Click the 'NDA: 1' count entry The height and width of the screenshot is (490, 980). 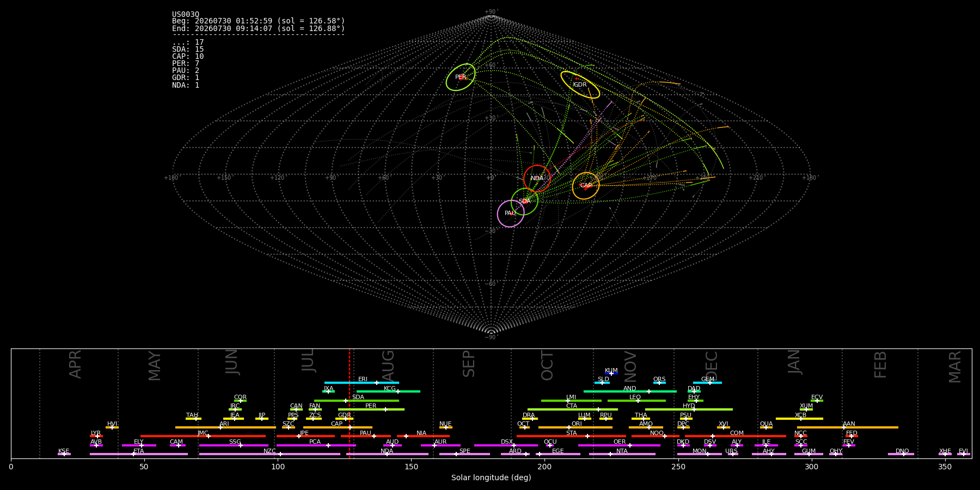[x=186, y=85]
